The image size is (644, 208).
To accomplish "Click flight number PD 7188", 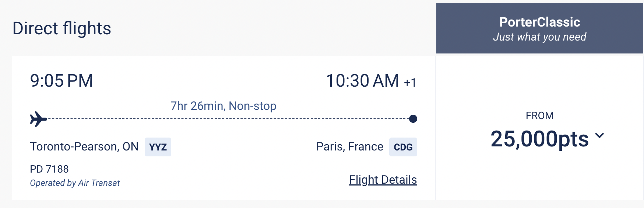I will (x=49, y=169).
